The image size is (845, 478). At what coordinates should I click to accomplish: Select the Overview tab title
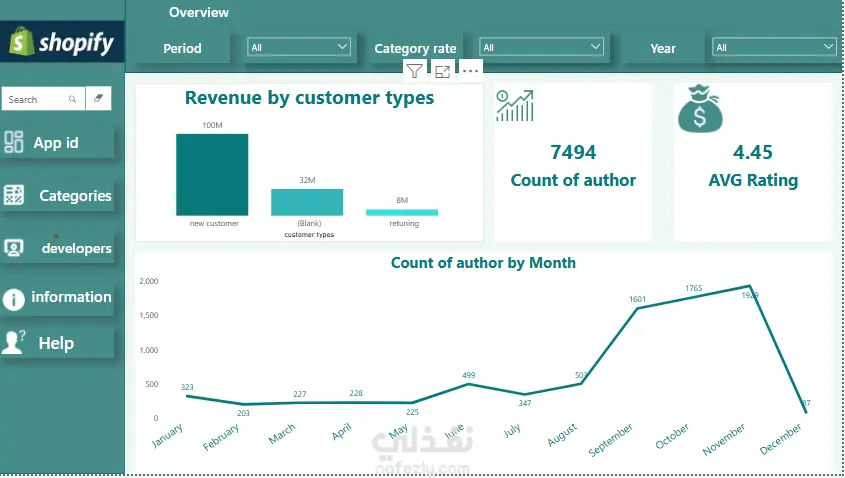click(199, 12)
